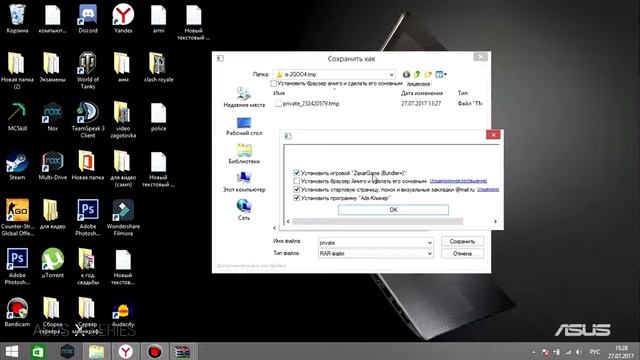Open File Explorer from the taskbar

(x=96, y=351)
